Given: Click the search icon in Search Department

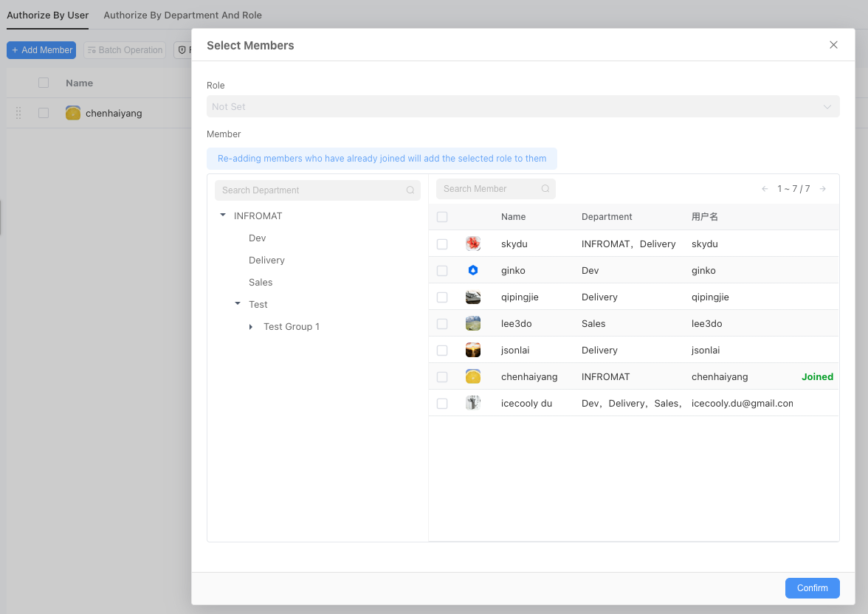Looking at the screenshot, I should click(410, 190).
